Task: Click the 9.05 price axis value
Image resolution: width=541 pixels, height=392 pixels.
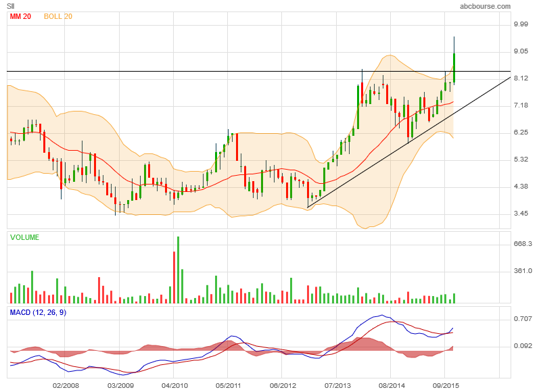Action: 521,51
